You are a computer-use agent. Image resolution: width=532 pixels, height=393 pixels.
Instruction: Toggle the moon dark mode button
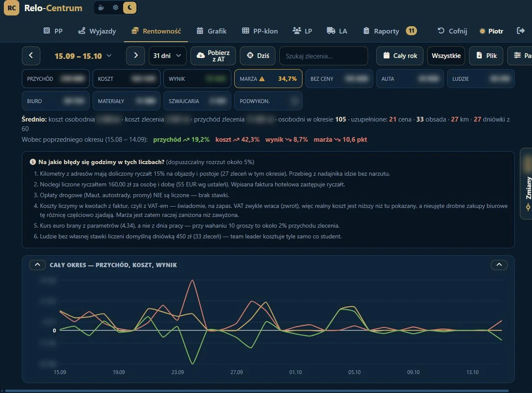point(130,7)
